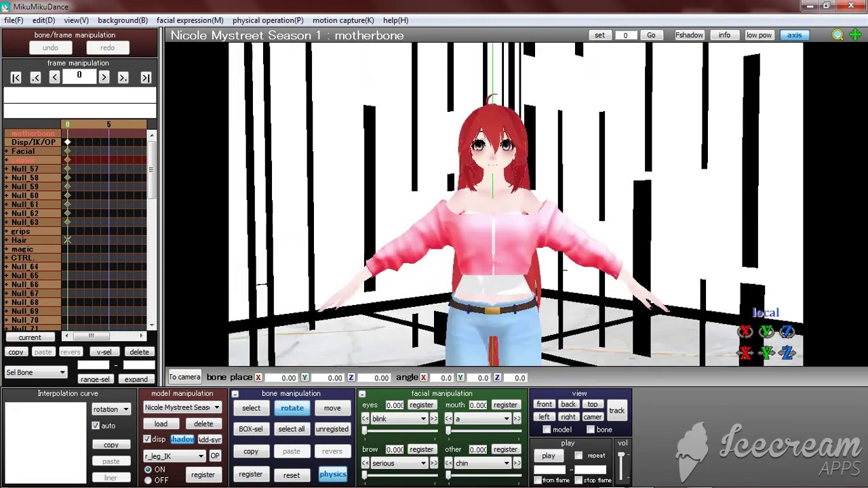Open the r_leg_IK dropdown
This screenshot has width=868, height=488.
click(x=174, y=456)
